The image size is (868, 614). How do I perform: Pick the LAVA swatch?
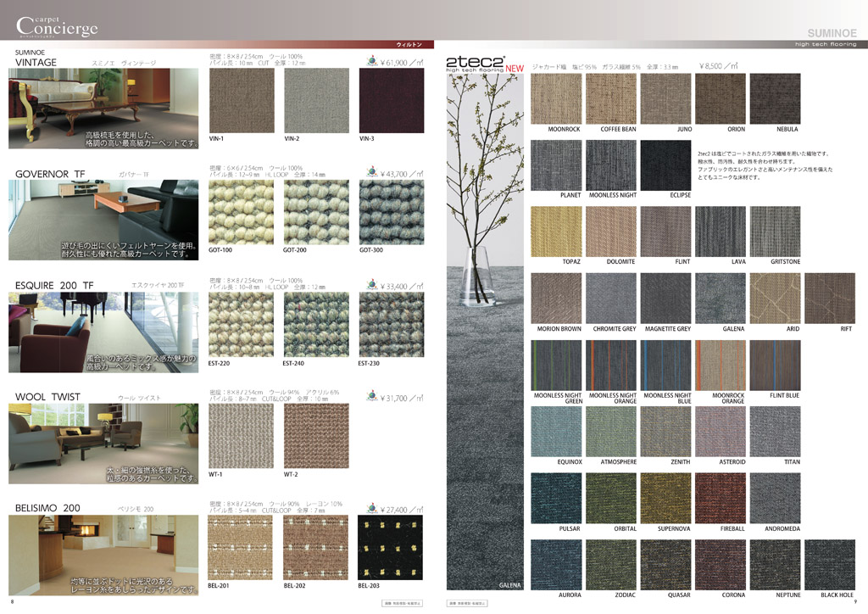pyautogui.click(x=721, y=232)
